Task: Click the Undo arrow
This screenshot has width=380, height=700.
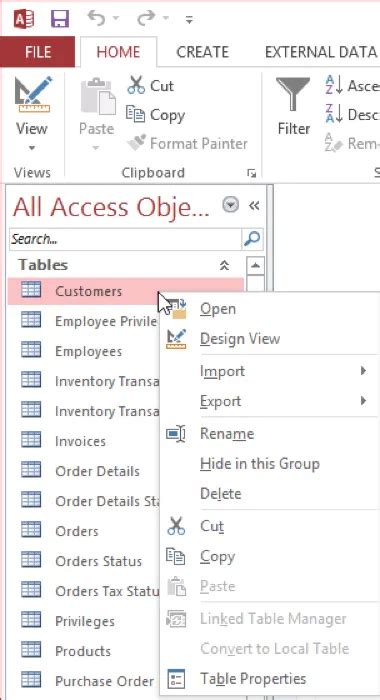Action: (96, 18)
